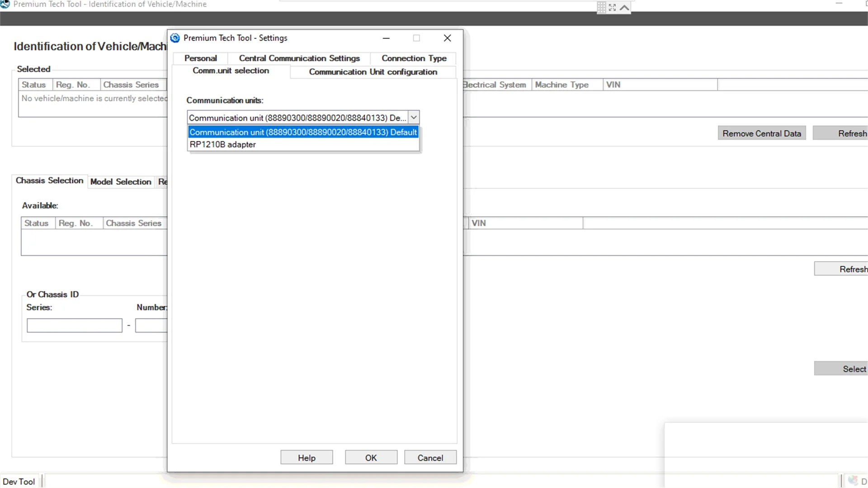Click Electrical System column header

pyautogui.click(x=497, y=85)
